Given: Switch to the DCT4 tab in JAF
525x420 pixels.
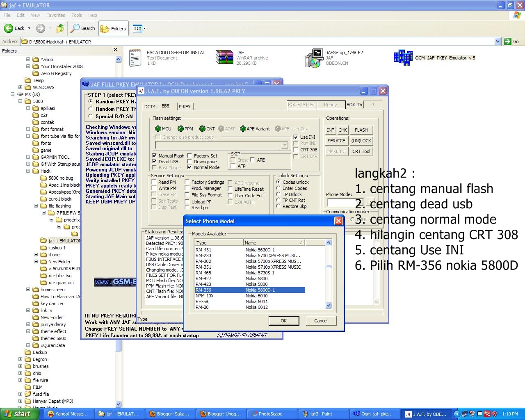Looking at the screenshot, I should 150,107.
